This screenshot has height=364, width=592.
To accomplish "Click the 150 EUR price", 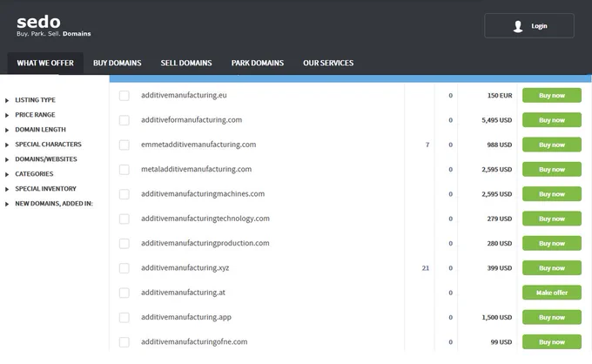I will 500,96.
